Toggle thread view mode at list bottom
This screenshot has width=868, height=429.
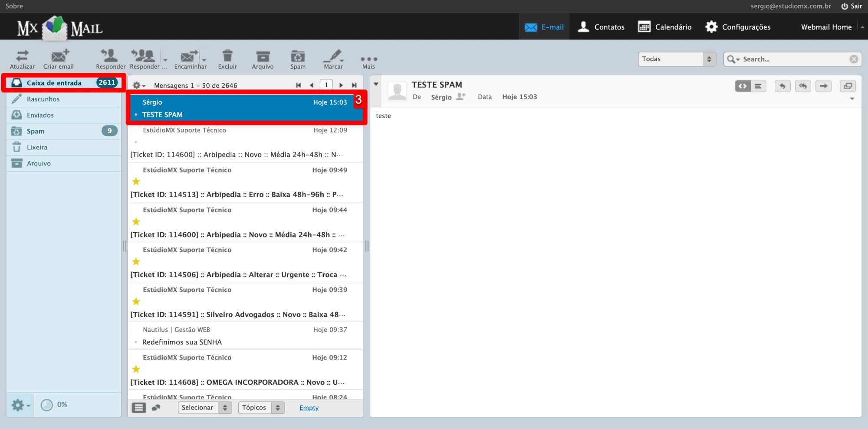coord(156,407)
